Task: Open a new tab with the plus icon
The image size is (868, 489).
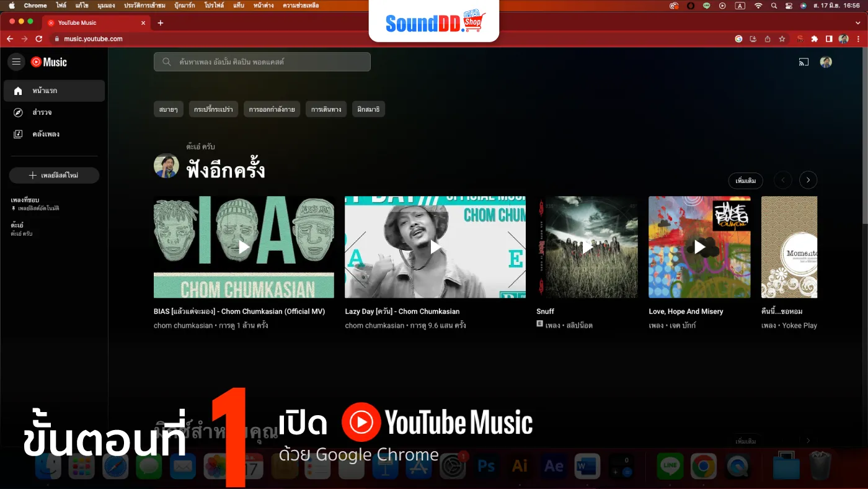Action: (x=161, y=23)
